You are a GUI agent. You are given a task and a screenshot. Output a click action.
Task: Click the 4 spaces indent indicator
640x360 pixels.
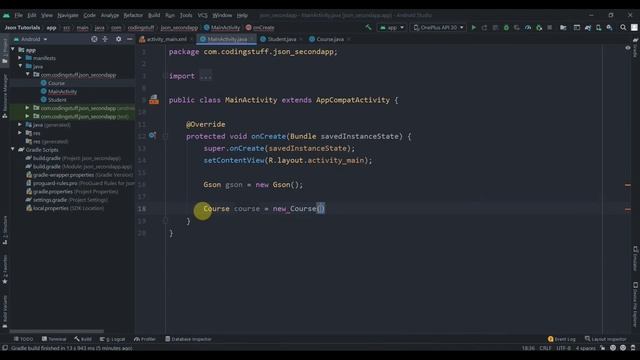[x=585, y=348]
